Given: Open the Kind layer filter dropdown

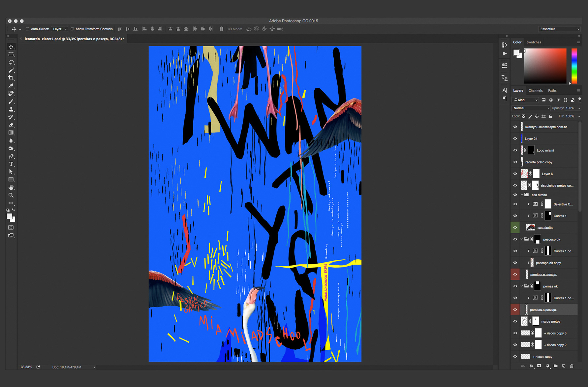Looking at the screenshot, I should pyautogui.click(x=525, y=100).
